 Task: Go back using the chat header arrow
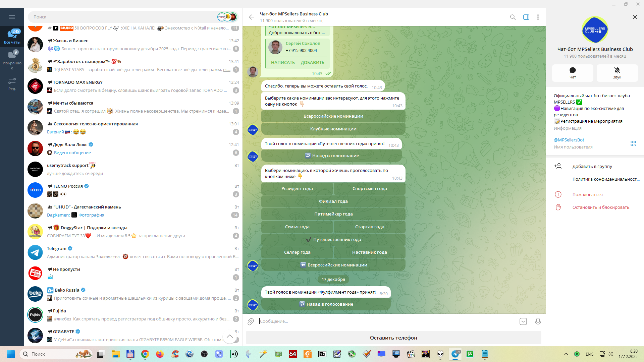(252, 17)
